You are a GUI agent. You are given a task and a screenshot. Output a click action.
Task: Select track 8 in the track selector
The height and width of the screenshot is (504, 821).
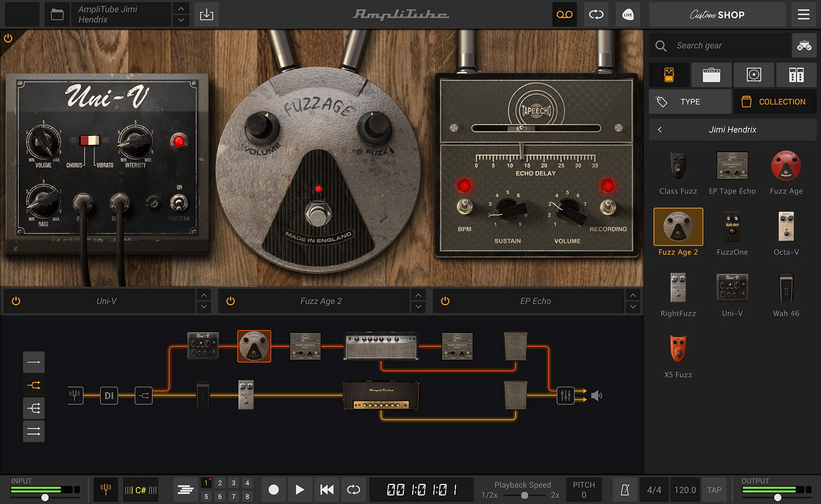247,496
